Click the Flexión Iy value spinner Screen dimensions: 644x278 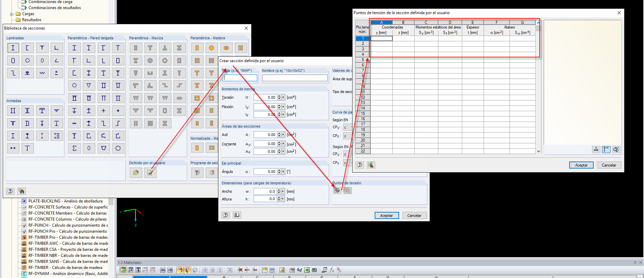[279, 107]
